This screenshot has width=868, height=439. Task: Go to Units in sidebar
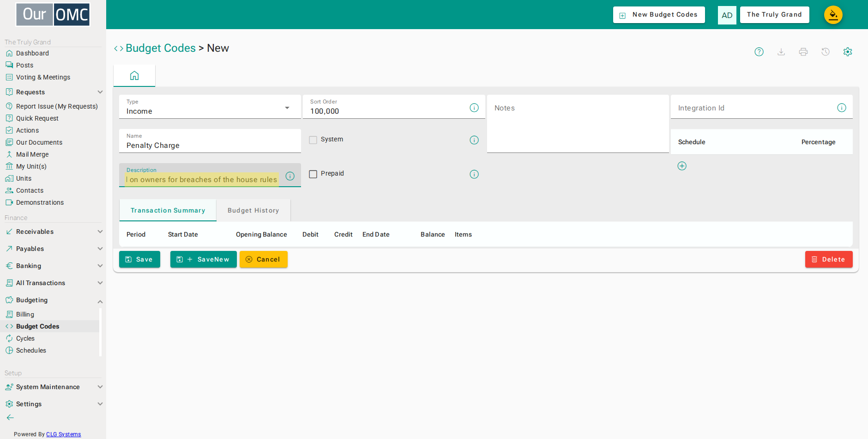24,178
